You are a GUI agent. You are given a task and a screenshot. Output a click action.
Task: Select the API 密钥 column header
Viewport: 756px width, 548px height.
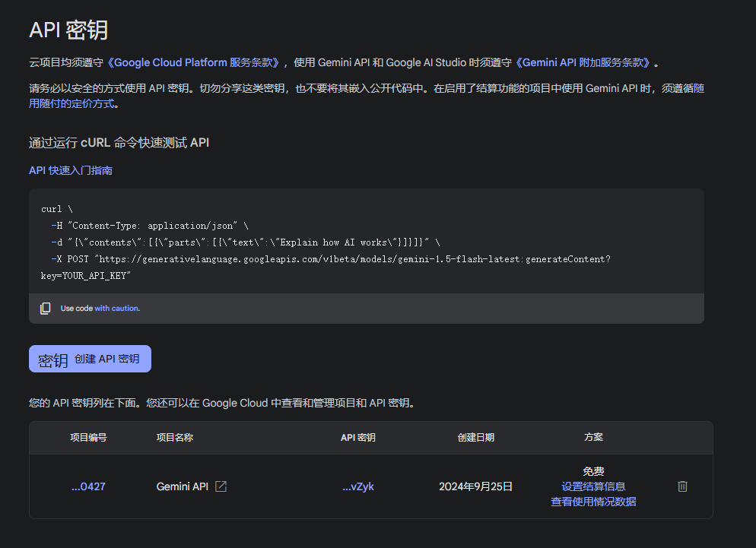click(357, 438)
